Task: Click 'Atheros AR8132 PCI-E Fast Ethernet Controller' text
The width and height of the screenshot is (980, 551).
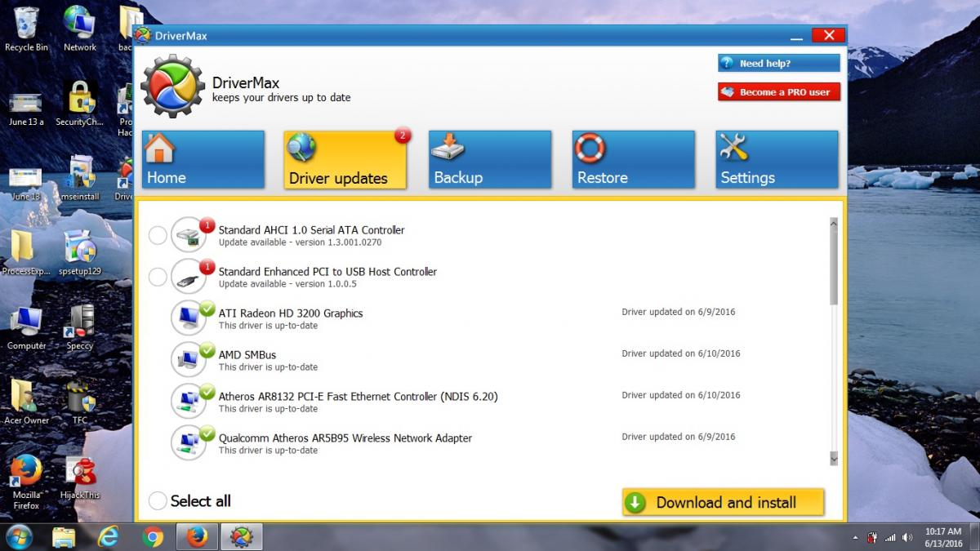Action: [358, 397]
